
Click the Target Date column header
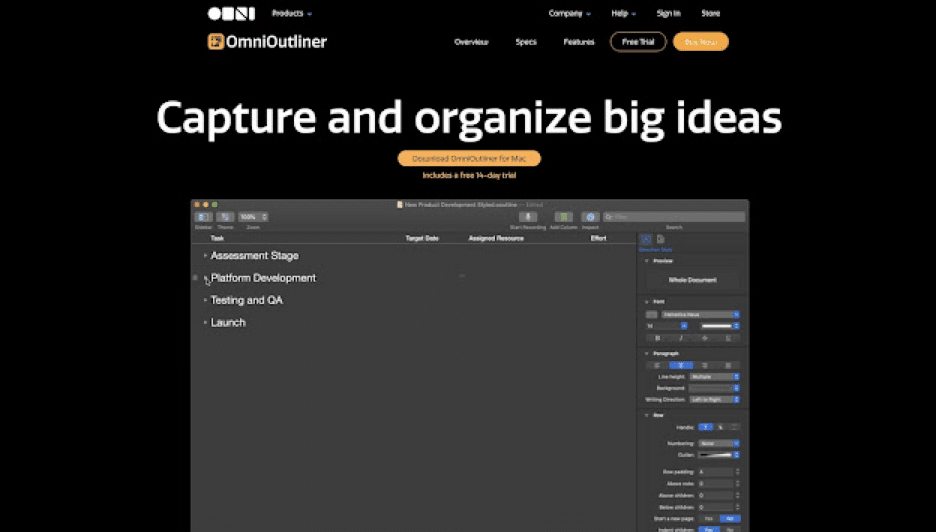[x=422, y=238]
